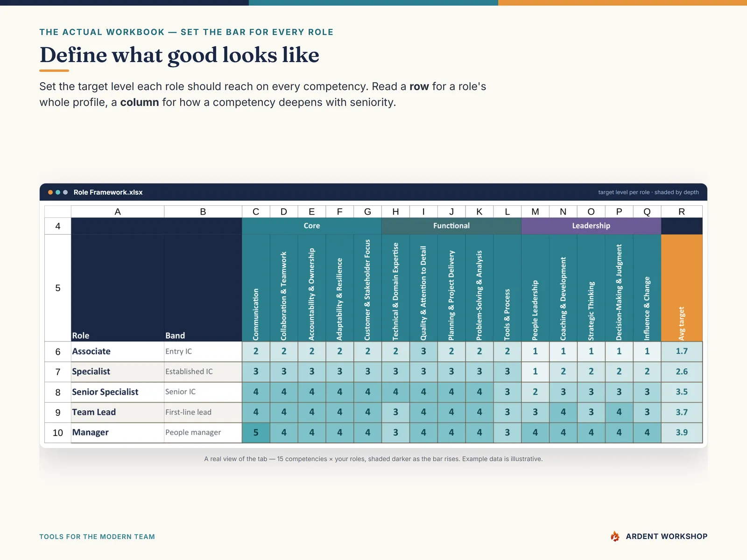Click the Avg target column header
This screenshot has height=560, width=747.
click(x=682, y=288)
